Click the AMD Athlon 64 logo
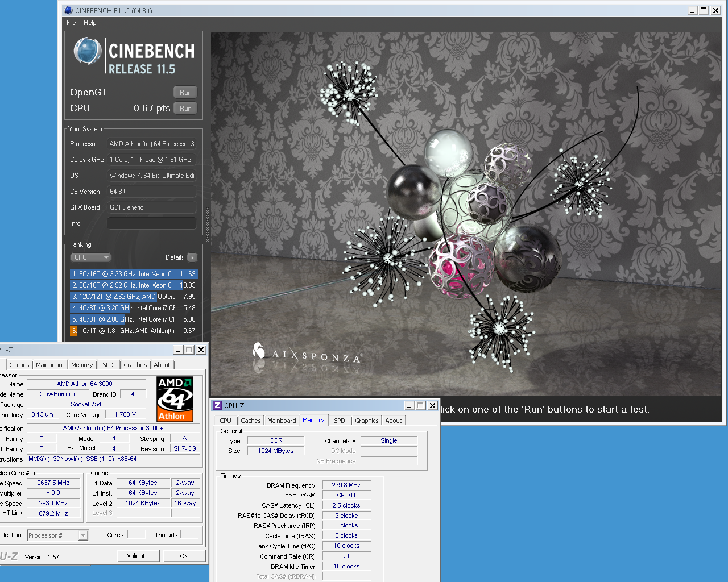The image size is (728, 582). pos(175,399)
